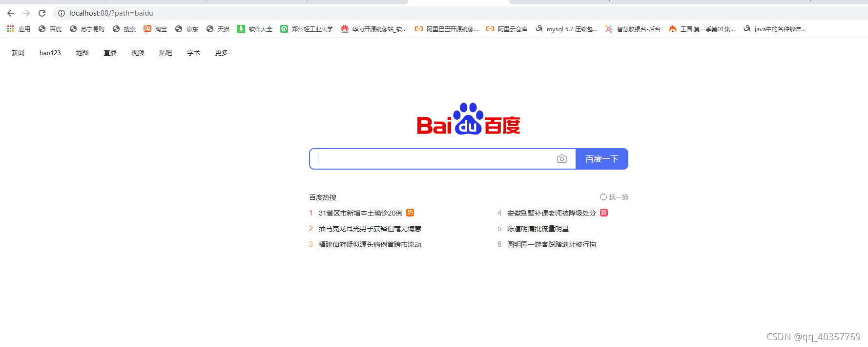
Task: Click the Baidu logo image
Action: 469,119
